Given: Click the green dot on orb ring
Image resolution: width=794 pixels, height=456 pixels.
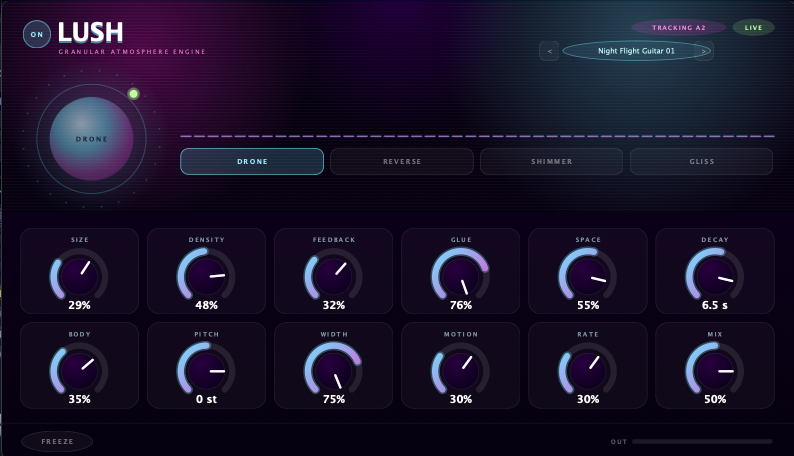Looking at the screenshot, I should [x=134, y=94].
